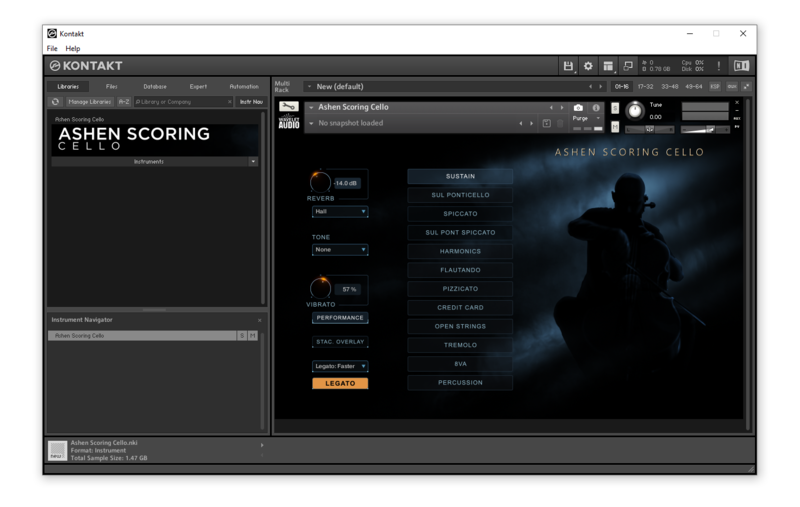This screenshot has height=507, width=800.
Task: Open the Help menu
Action: point(72,48)
